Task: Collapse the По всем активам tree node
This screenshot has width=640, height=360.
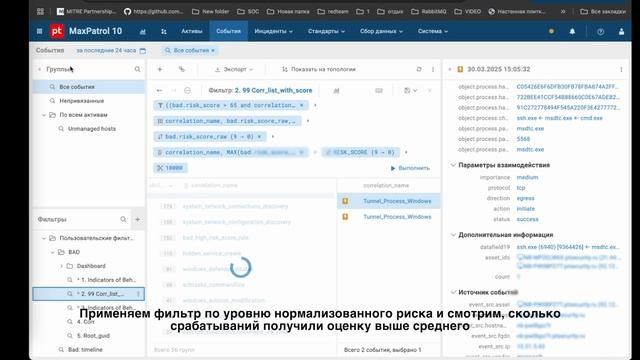Action: pos(44,115)
